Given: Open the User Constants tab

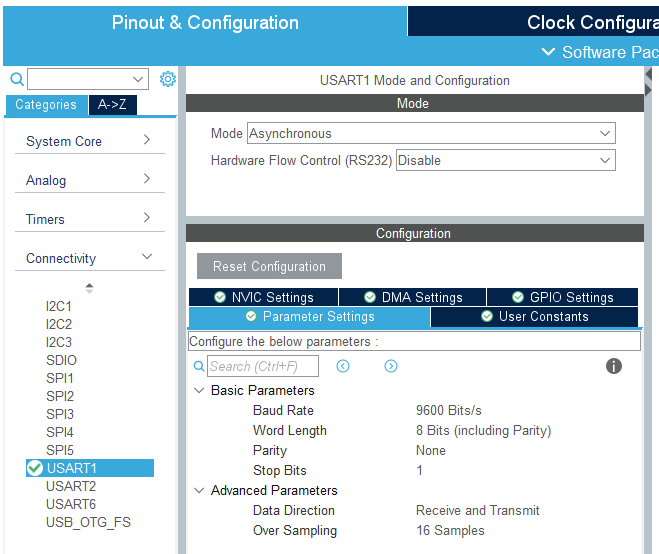Looking at the screenshot, I should click(x=535, y=317).
